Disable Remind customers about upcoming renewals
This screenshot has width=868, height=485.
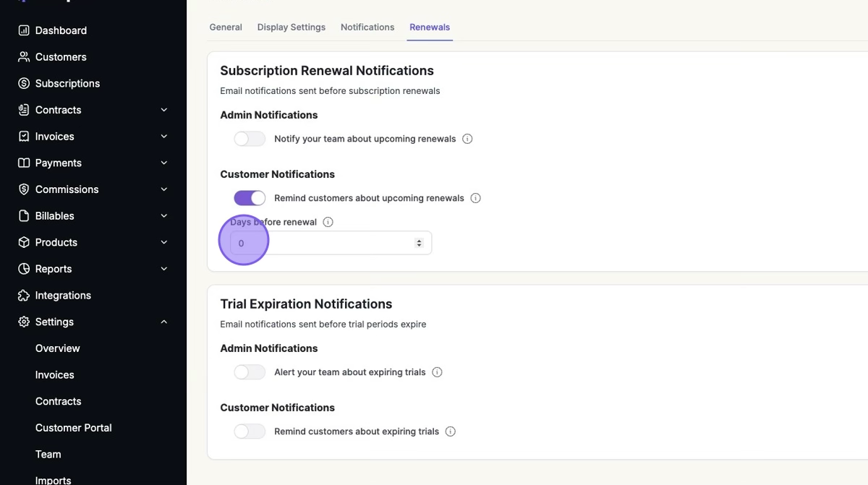pos(250,198)
